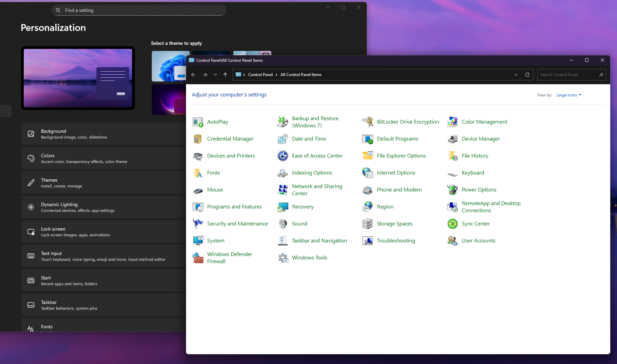Go up one level in Control Panel
This screenshot has width=617, height=364.
225,75
